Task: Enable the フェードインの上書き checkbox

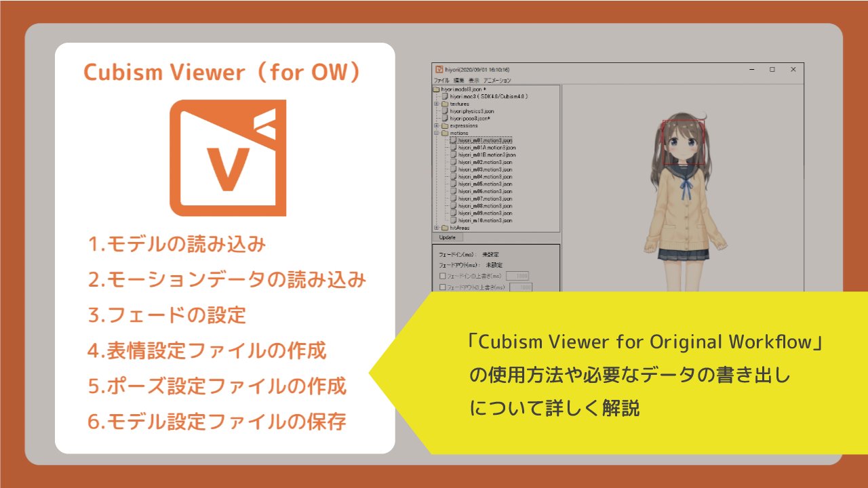Action: point(442,276)
